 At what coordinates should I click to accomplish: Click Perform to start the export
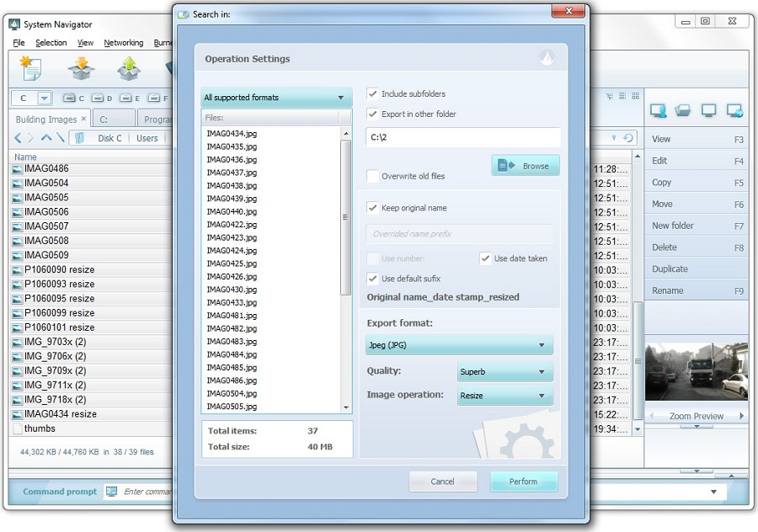[524, 481]
